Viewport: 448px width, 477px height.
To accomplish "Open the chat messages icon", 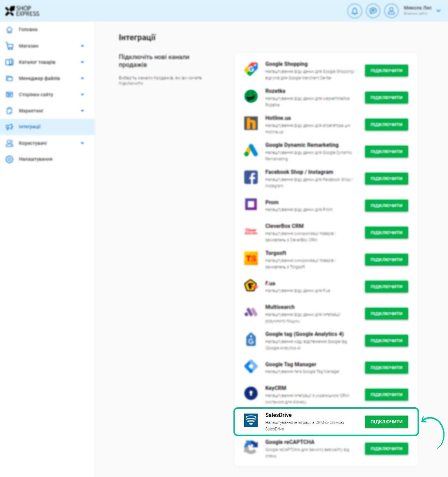I will [373, 11].
